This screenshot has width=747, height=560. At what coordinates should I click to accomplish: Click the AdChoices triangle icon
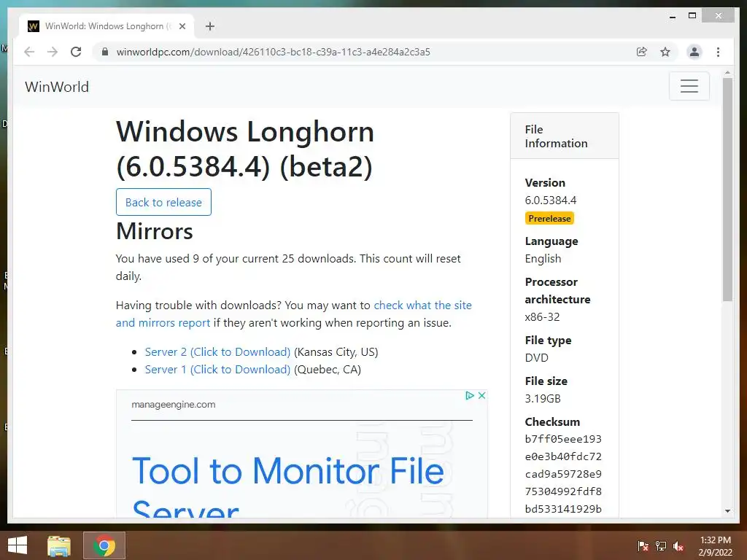click(x=470, y=395)
